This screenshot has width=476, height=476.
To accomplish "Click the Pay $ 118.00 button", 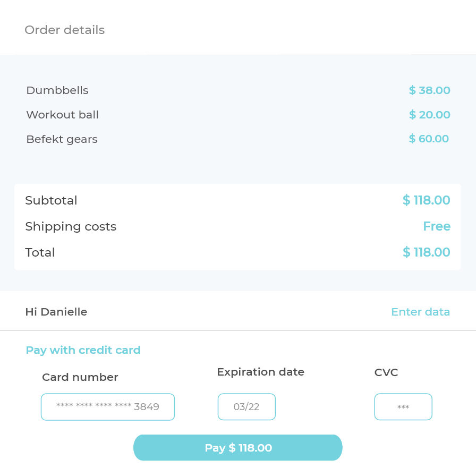I will (238, 448).
